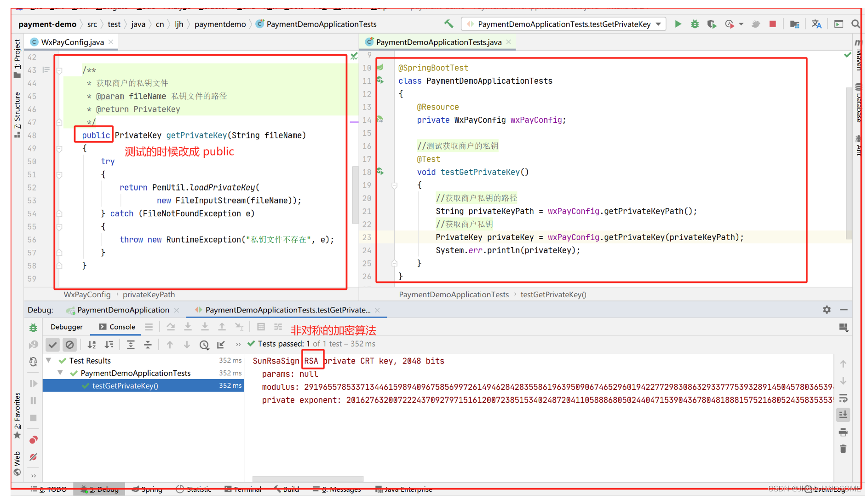Toggle scroll to end of console
Viewport: 868px width, 496px height.
843,415
